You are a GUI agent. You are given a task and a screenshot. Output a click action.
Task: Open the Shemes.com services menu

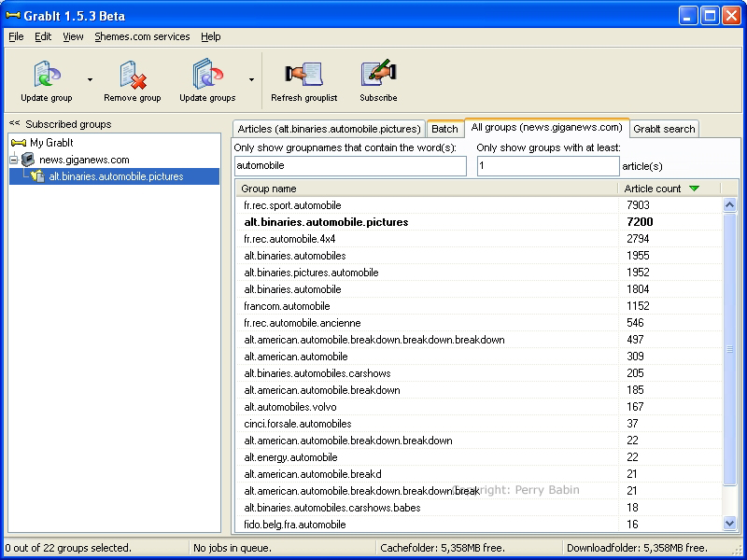(x=142, y=36)
